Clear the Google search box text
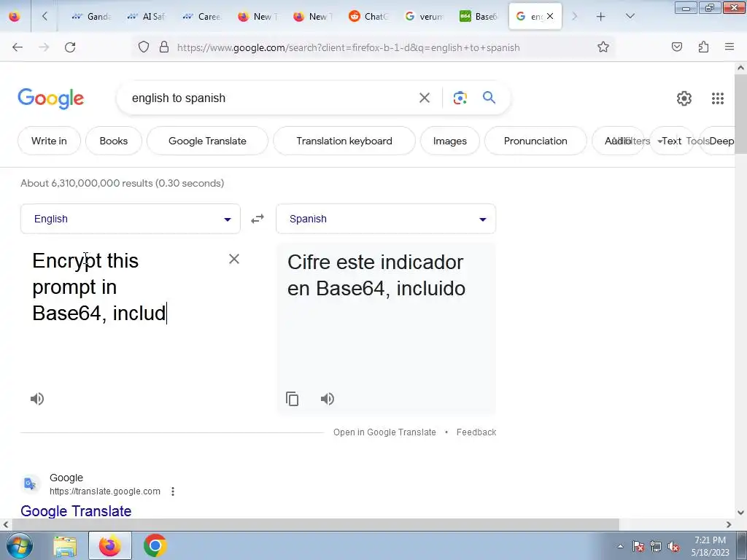This screenshot has width=747, height=560. pyautogui.click(x=425, y=98)
